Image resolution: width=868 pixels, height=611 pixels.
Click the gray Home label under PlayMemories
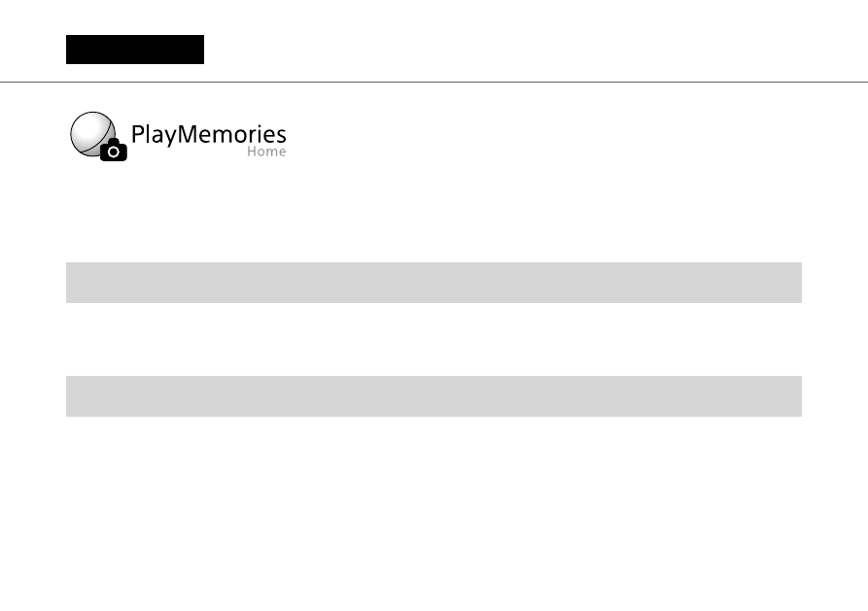pos(266,152)
